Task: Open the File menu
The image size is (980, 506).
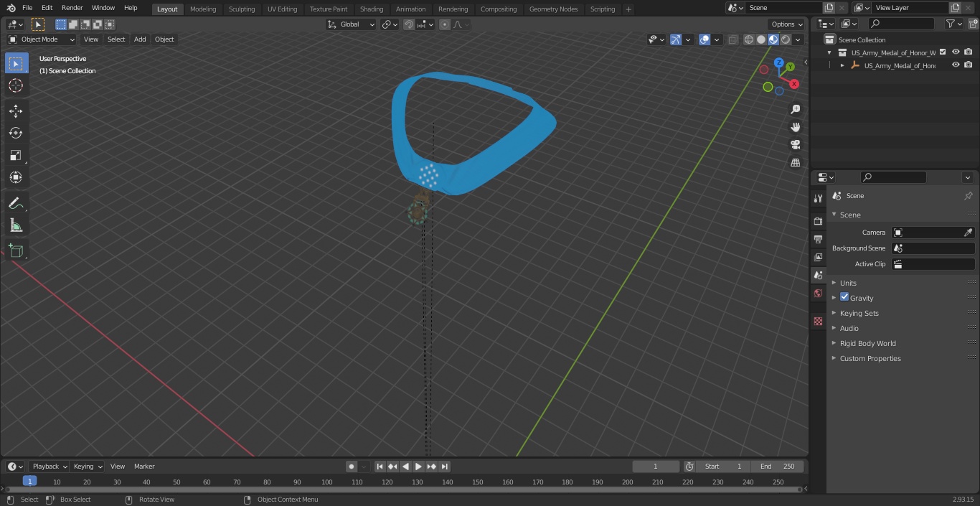Action: (27, 8)
